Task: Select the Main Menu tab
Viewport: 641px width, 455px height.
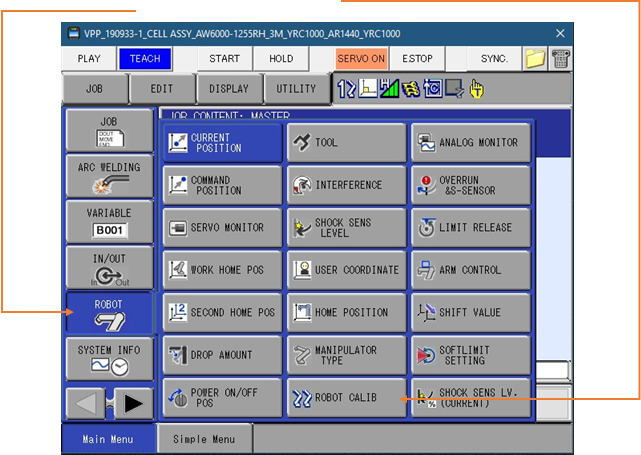Action: 109,439
